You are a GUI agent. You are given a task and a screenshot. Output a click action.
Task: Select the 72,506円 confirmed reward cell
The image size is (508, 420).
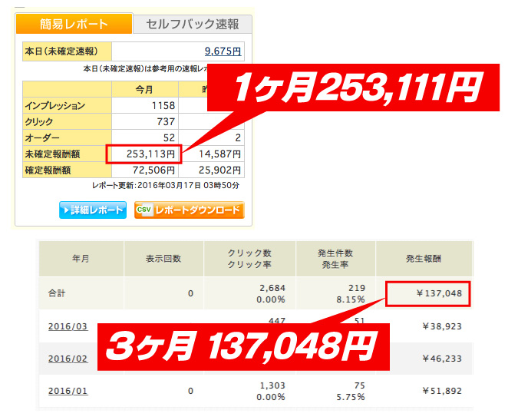pyautogui.click(x=144, y=168)
